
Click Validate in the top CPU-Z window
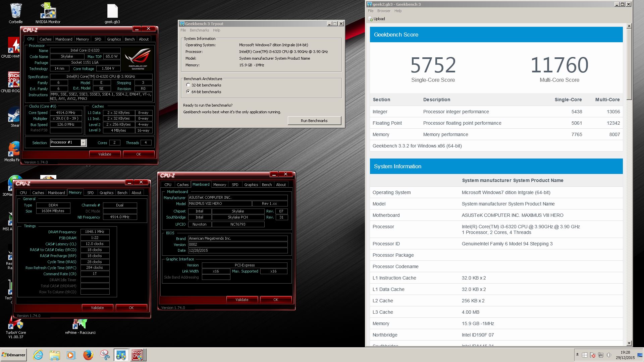point(105,154)
